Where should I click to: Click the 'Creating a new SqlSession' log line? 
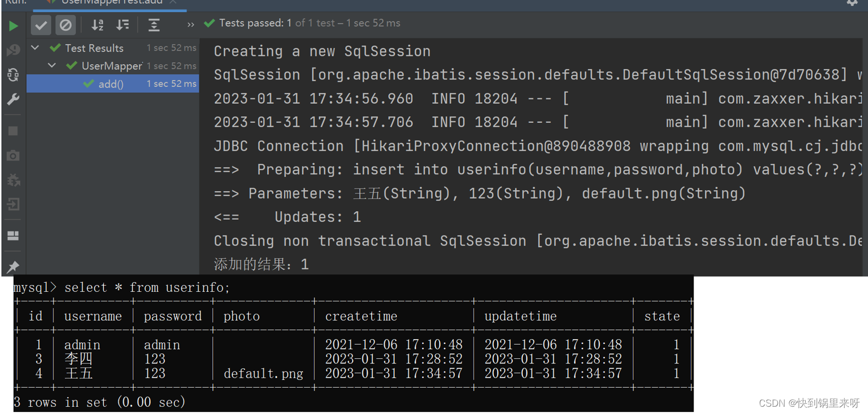click(322, 52)
